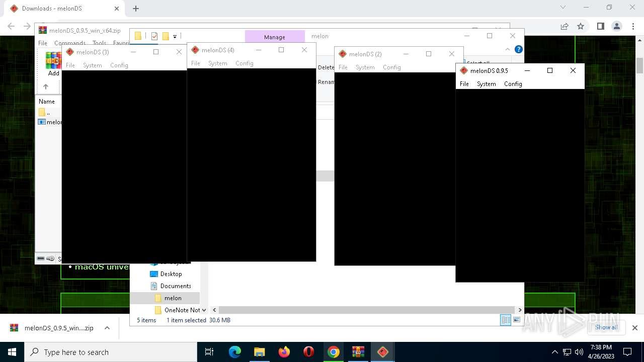
Task: Open System menu in melonDS (4) window
Action: [218, 63]
